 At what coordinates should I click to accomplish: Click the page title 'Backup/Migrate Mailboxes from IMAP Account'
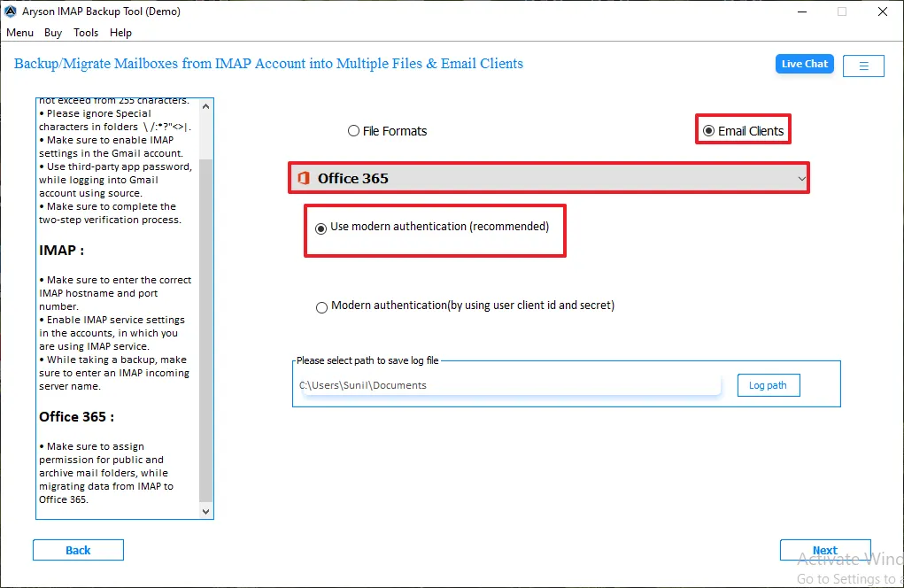pyautogui.click(x=268, y=64)
